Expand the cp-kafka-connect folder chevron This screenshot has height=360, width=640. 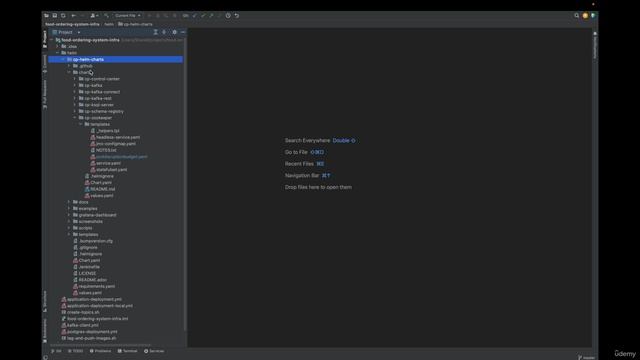click(75, 92)
